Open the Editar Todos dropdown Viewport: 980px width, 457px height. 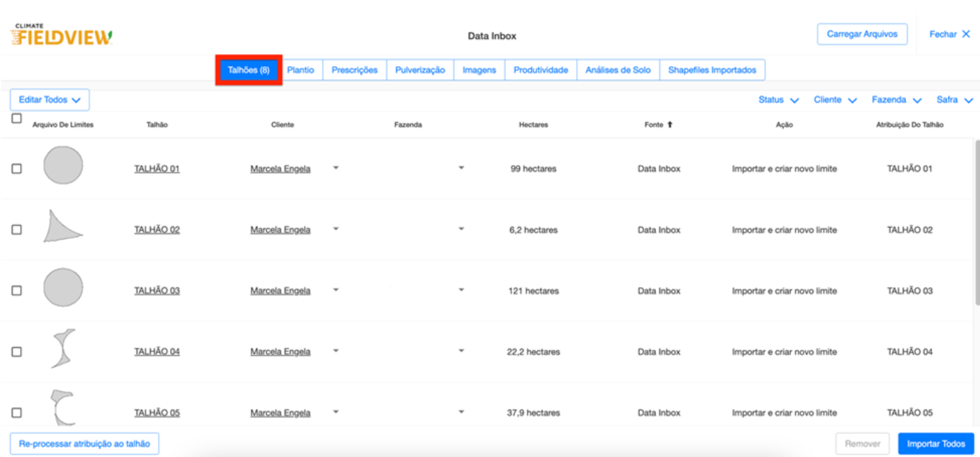tap(50, 100)
